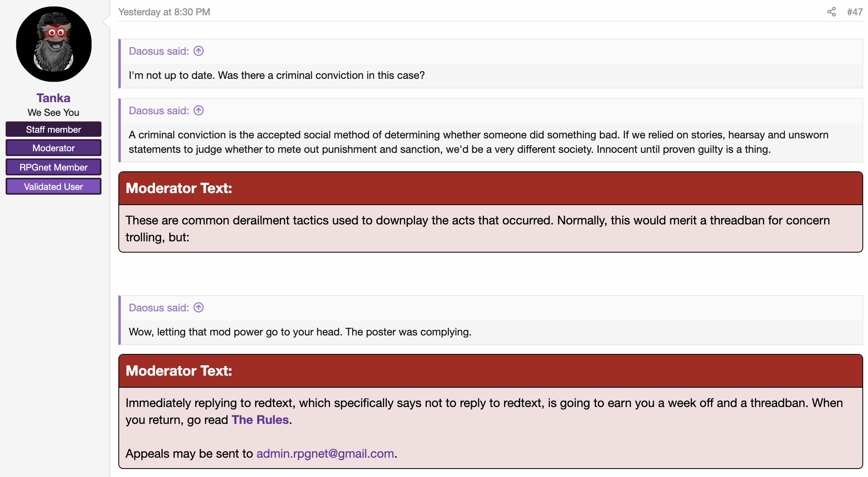Open Tanka's avatar image

pyautogui.click(x=54, y=44)
